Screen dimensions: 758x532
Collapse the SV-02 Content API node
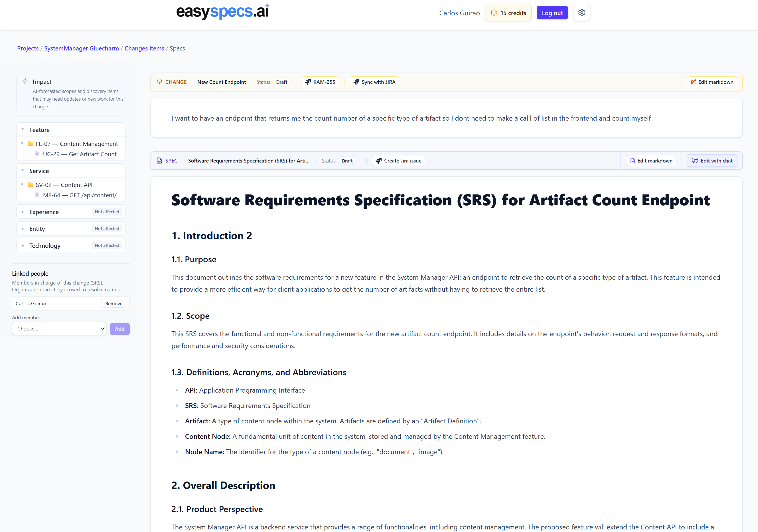coord(22,184)
